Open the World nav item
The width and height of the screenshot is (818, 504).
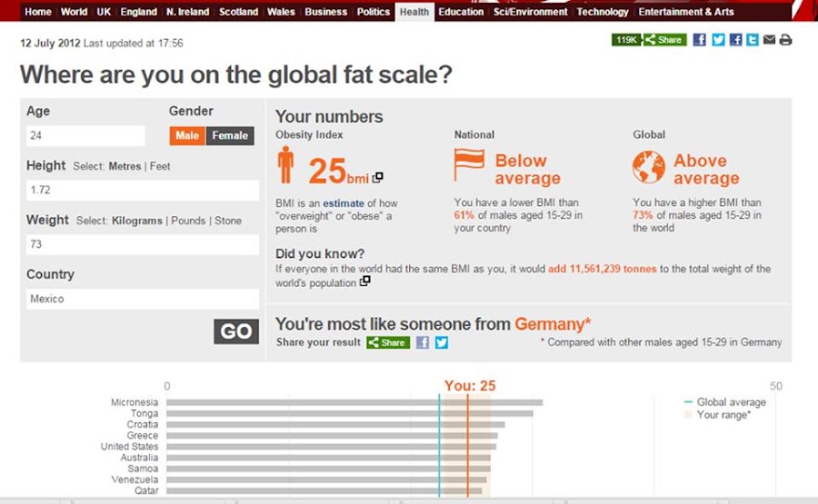(75, 12)
